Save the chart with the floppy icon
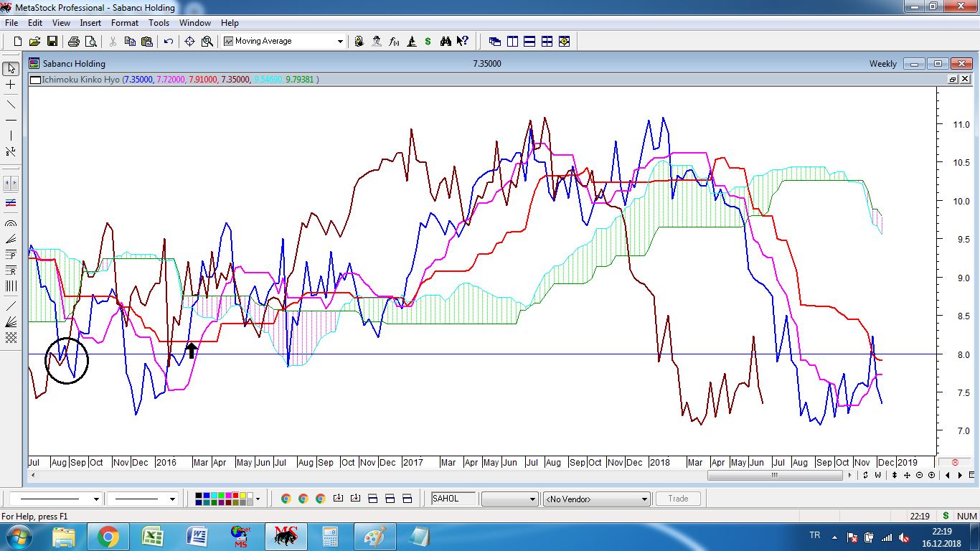The width and height of the screenshot is (980, 551). 52,42
